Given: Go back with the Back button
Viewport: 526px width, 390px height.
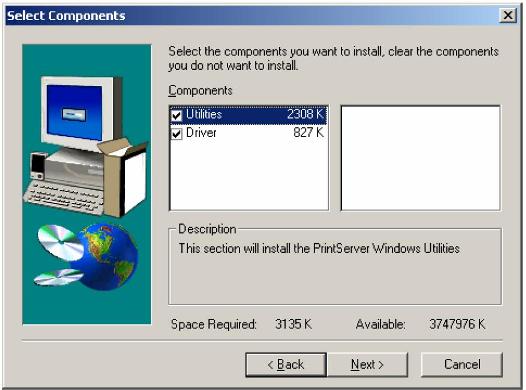Looking at the screenshot, I should click(286, 365).
